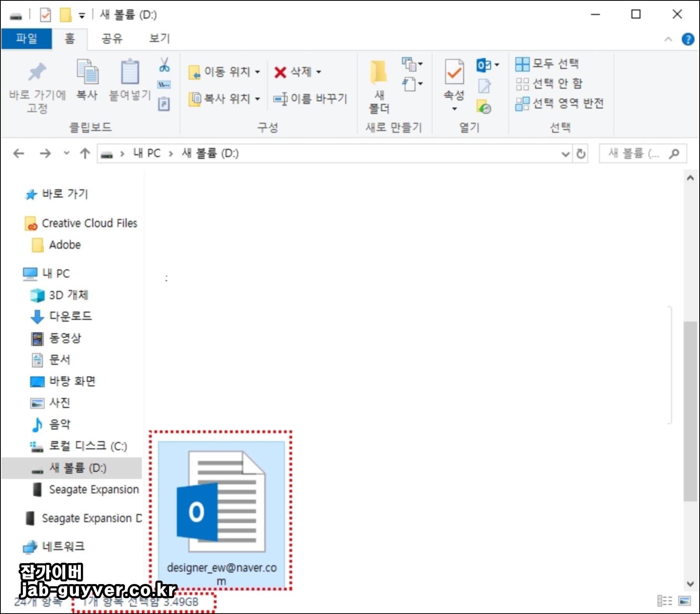This screenshot has height=614, width=700.
Task: Click the vertical scrollbar thumb
Action: coord(690,411)
